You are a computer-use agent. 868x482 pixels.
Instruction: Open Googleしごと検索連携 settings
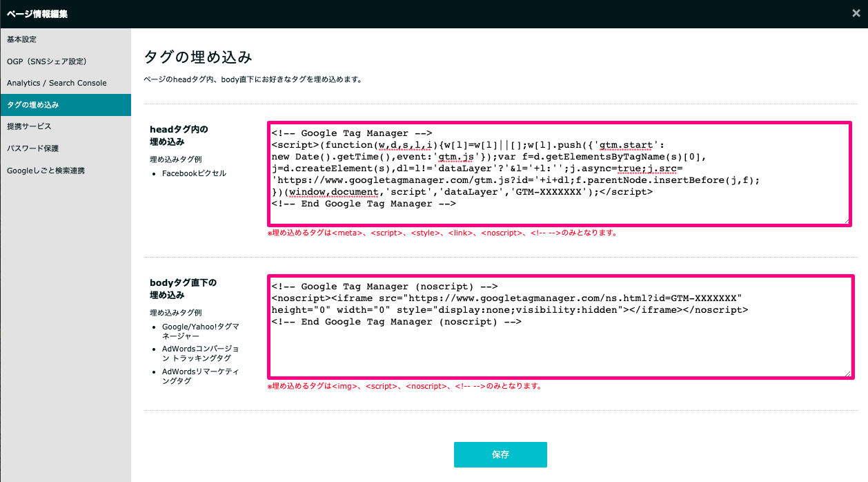point(66,171)
